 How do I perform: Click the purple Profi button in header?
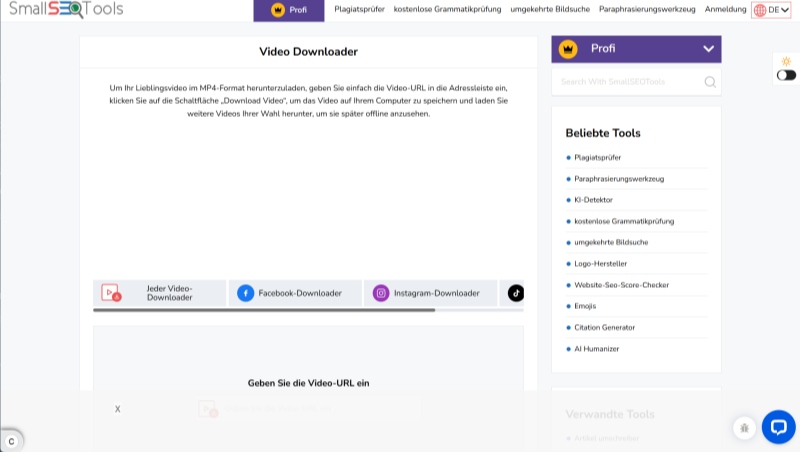pyautogui.click(x=289, y=10)
